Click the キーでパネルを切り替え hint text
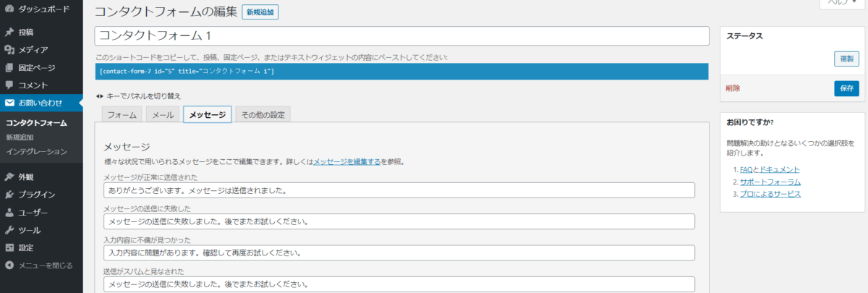 144,95
